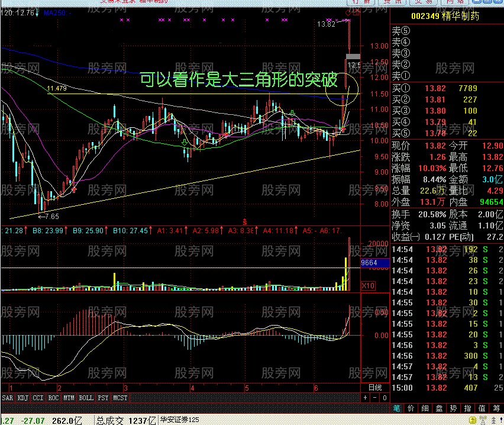Click the red diamond marker icon above the chart

348,13
